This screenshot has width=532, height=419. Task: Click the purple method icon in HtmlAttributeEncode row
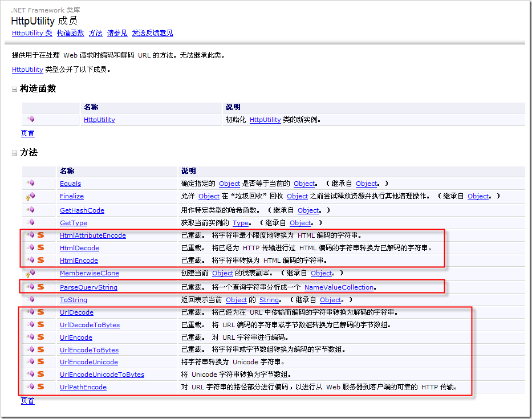(31, 235)
